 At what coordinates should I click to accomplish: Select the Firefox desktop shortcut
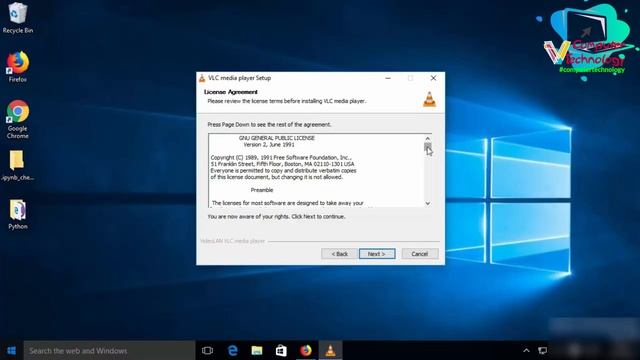[18, 67]
